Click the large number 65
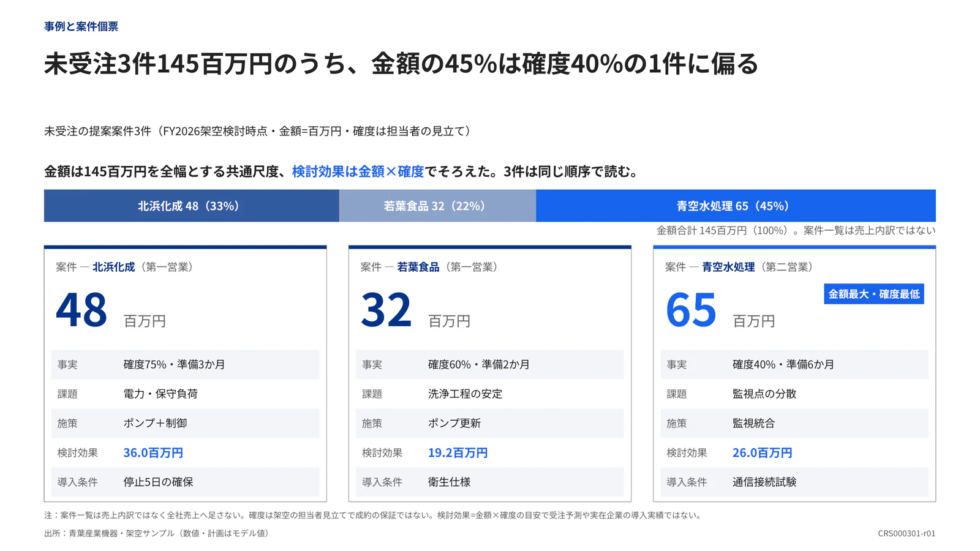Image resolution: width=980 pixels, height=551 pixels. [691, 310]
